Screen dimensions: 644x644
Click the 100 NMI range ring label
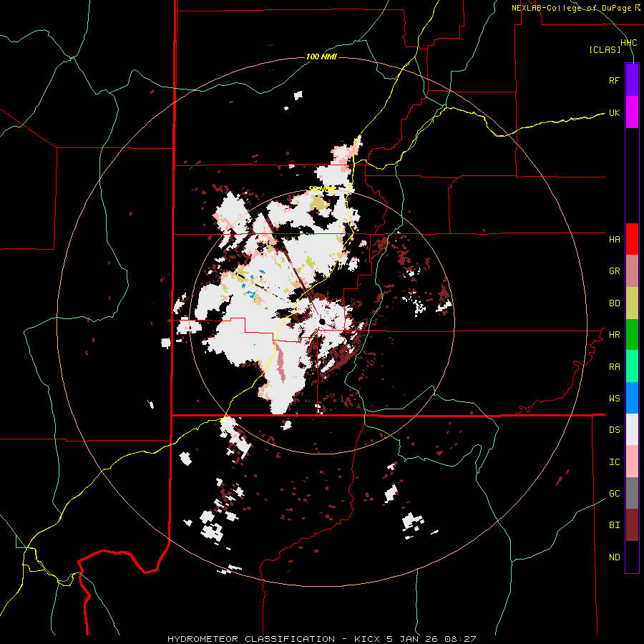coord(321,57)
